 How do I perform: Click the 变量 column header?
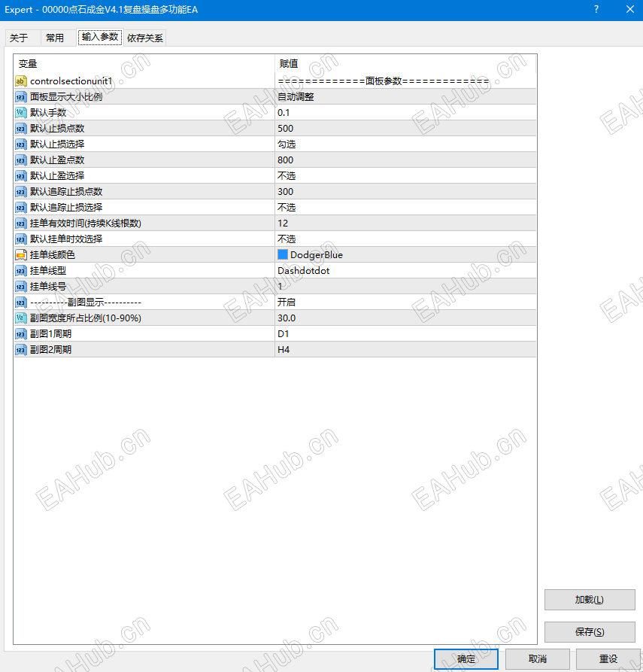144,64
